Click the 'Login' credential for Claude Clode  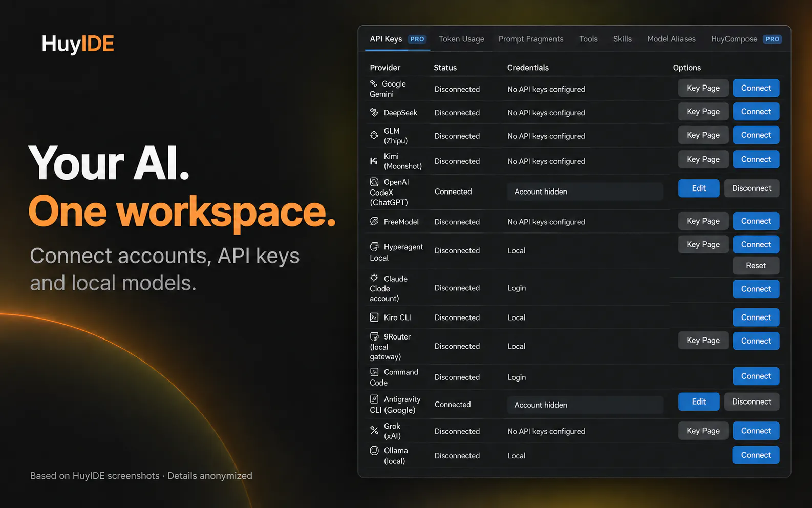pyautogui.click(x=517, y=288)
